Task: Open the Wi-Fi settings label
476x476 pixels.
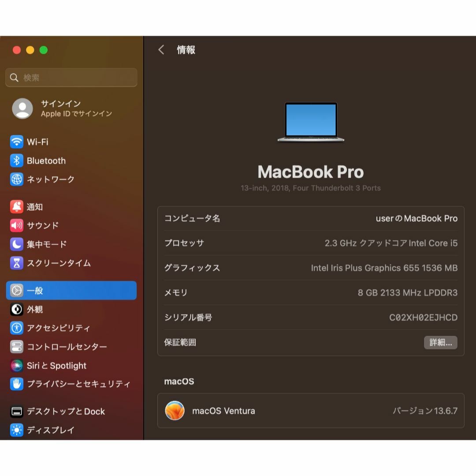Action: click(x=37, y=142)
